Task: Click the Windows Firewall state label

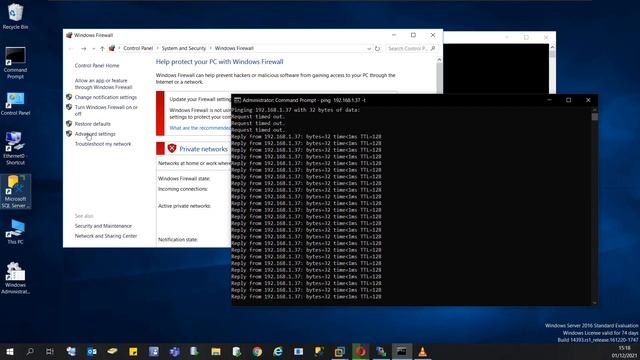Action: 184,178
